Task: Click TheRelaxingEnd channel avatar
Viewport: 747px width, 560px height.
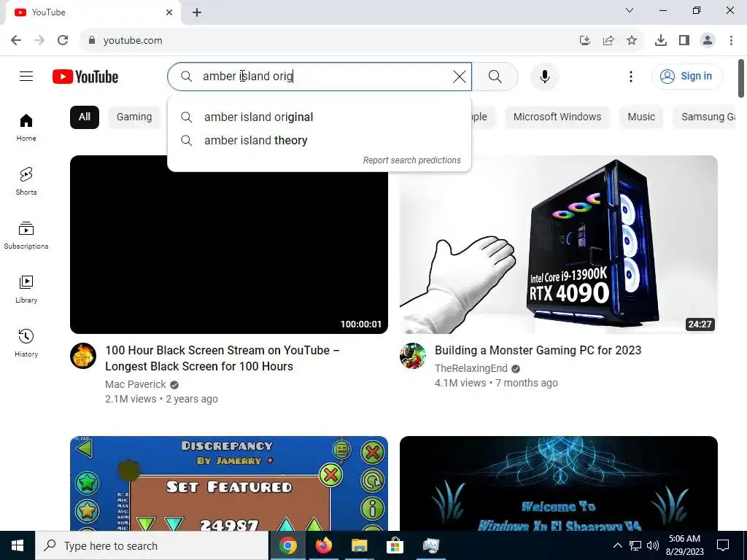Action: point(413,356)
